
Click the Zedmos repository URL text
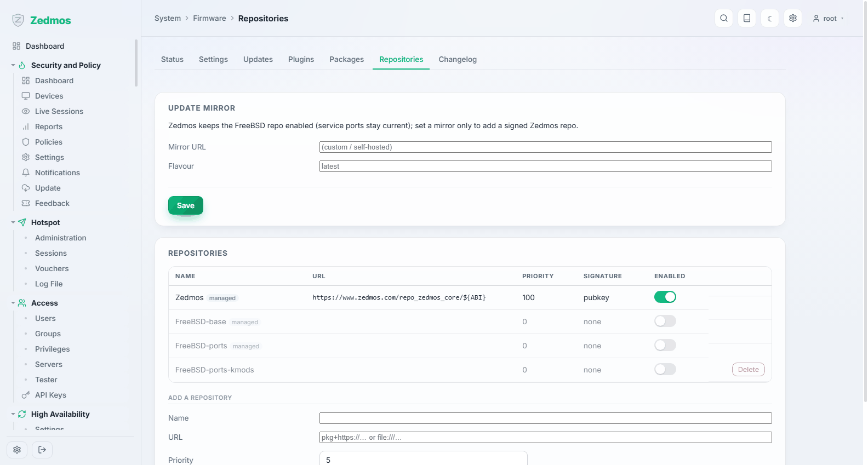[x=399, y=297]
